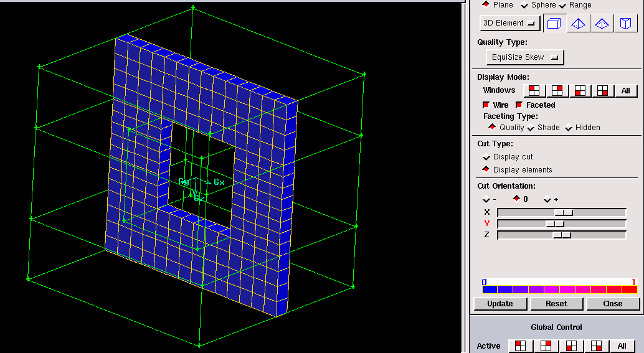Image resolution: width=644 pixels, height=353 pixels.
Task: Open the 3D Element dropdown
Action: click(x=510, y=23)
